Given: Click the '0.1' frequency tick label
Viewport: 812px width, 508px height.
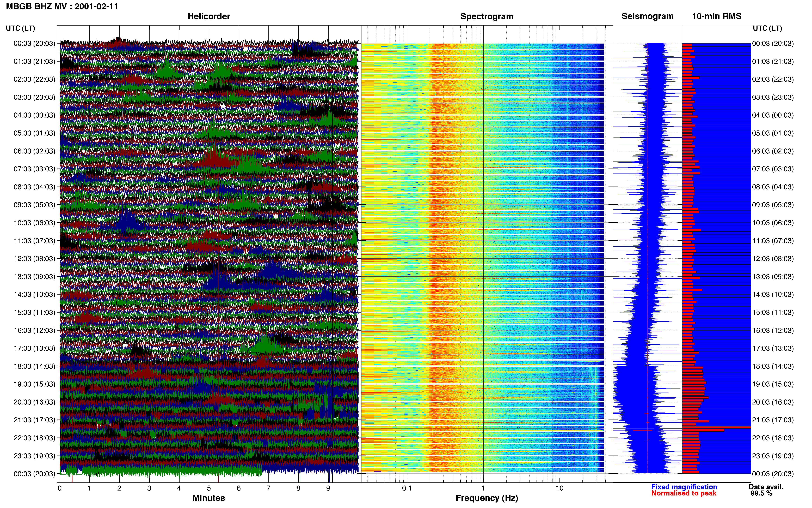Looking at the screenshot, I should (407, 488).
